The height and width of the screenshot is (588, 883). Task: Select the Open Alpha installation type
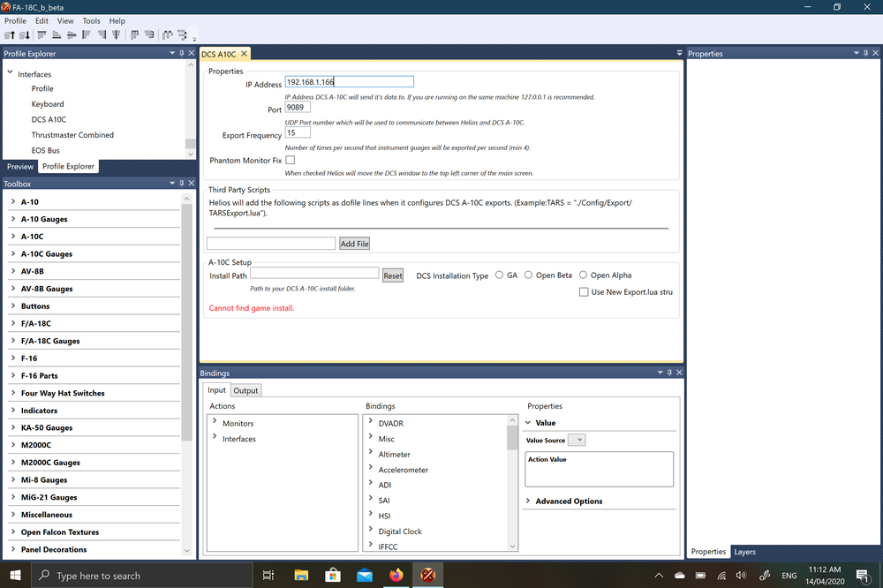pos(584,275)
